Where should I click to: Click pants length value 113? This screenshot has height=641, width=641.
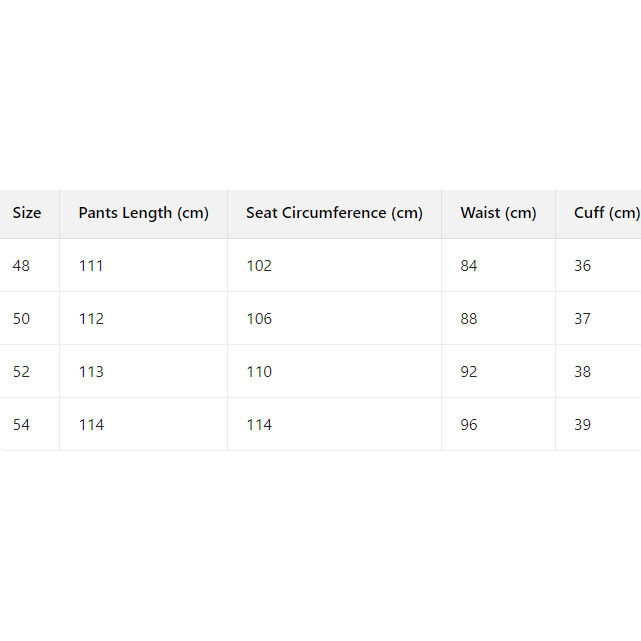pyautogui.click(x=91, y=372)
